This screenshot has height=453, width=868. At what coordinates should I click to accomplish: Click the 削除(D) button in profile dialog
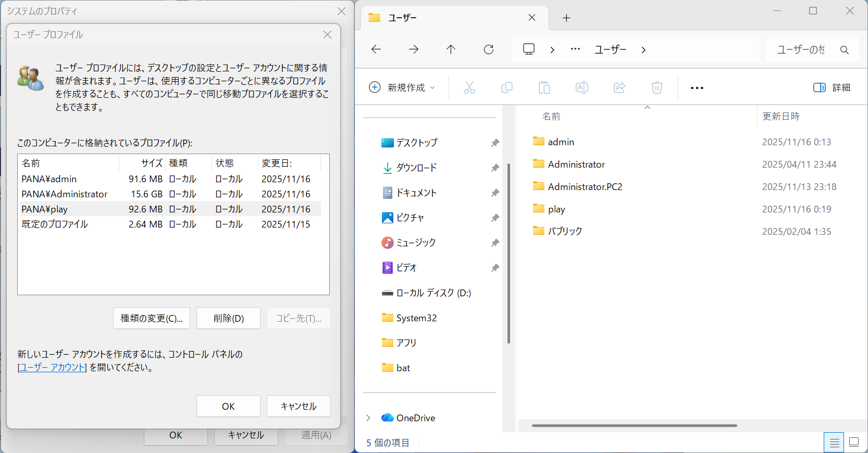[228, 318]
